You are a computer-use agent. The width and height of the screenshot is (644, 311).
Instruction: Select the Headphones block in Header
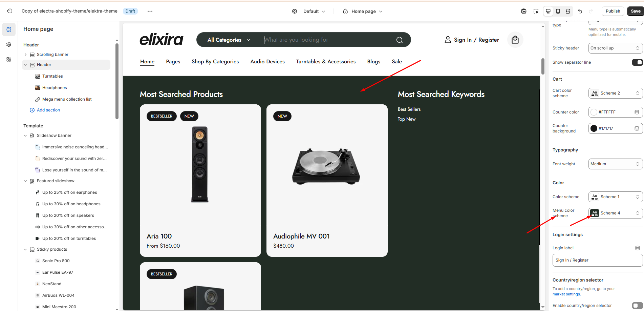pyautogui.click(x=55, y=88)
